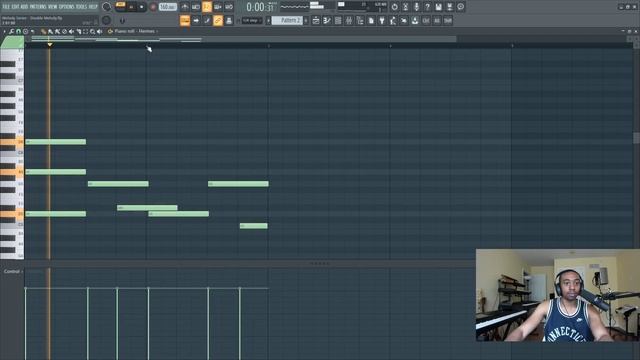
Task: Click the one-click audio recording microphone
Action: pyautogui.click(x=416, y=7)
